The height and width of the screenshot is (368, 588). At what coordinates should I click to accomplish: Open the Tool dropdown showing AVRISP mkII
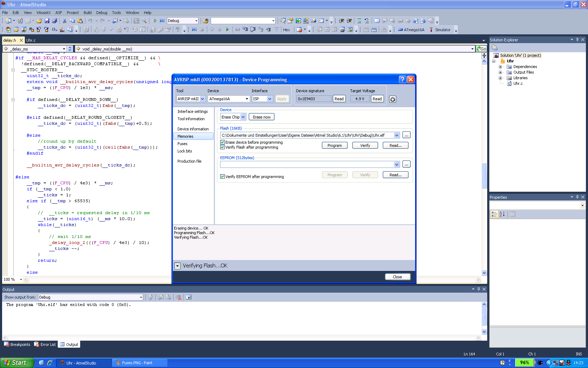coord(202,99)
